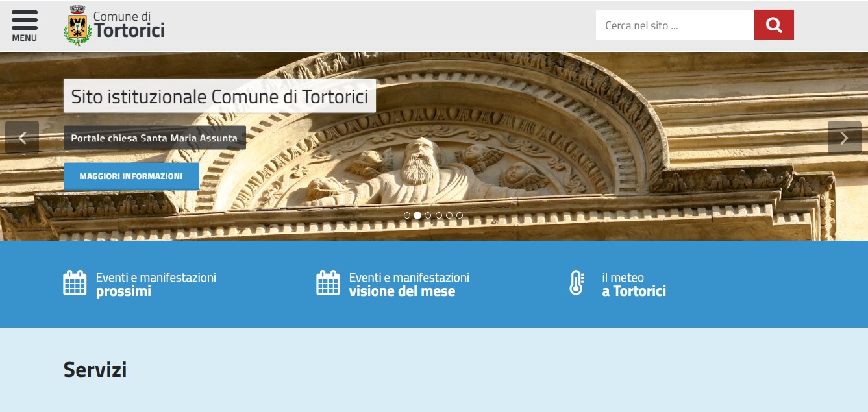This screenshot has height=412, width=868.
Task: Click the MAGGIORI INFORMAZIONI button
Action: (131, 176)
